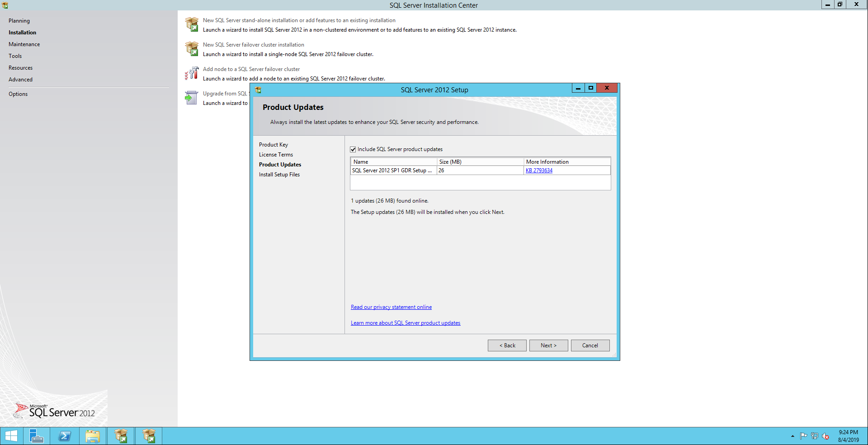Open the Windows Start button
This screenshot has width=868, height=445.
click(11, 436)
